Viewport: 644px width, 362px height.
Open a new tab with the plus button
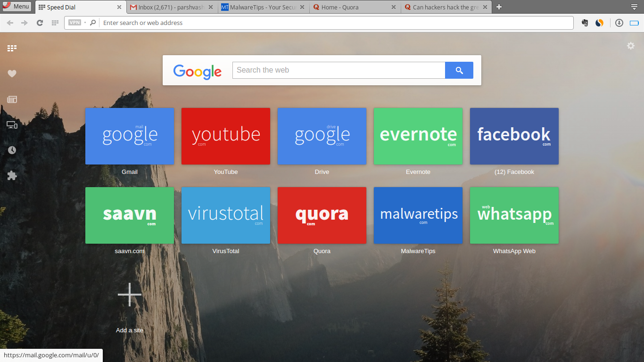[499, 7]
